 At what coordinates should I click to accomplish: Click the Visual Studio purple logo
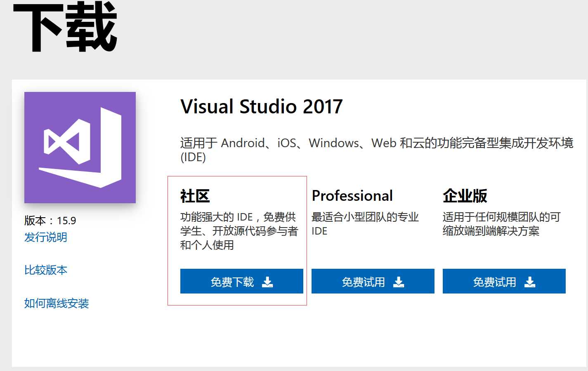click(x=80, y=148)
